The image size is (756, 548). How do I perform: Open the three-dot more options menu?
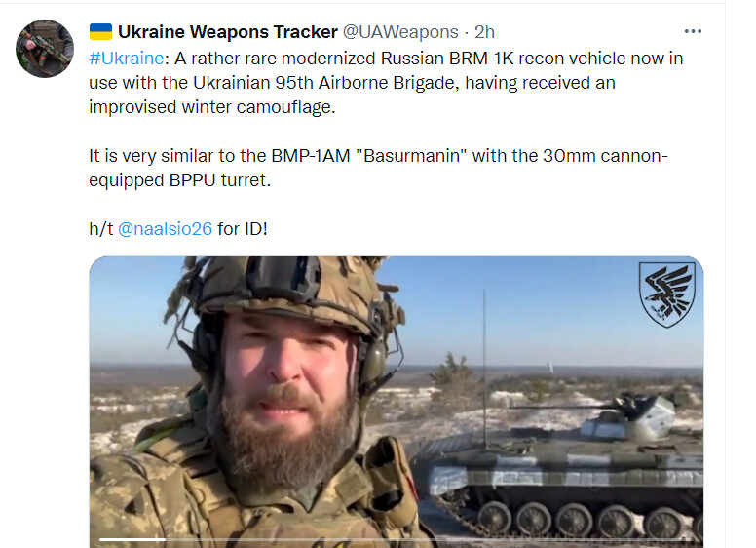(x=693, y=32)
